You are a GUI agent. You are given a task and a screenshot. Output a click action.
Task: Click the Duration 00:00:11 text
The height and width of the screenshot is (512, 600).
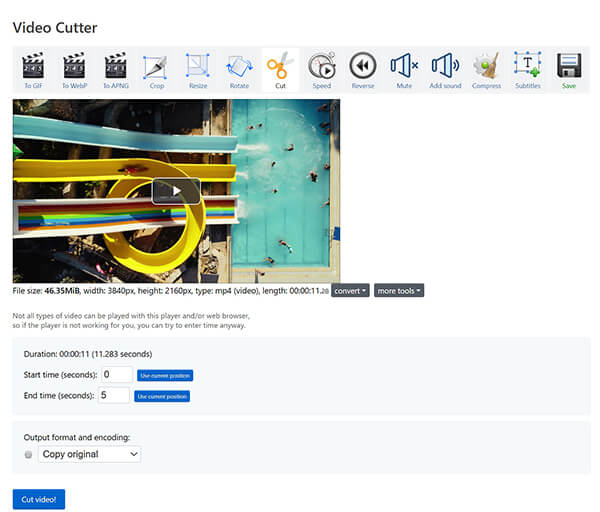tap(88, 354)
